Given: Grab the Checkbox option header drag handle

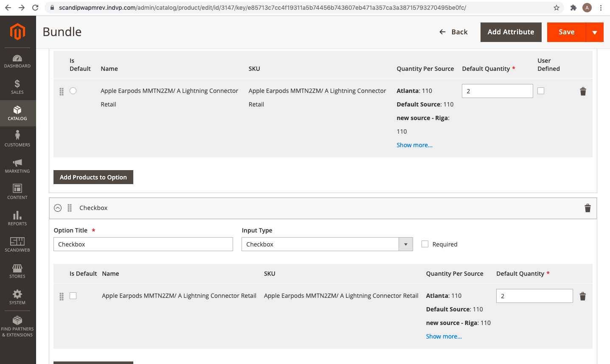Looking at the screenshot, I should tap(70, 208).
